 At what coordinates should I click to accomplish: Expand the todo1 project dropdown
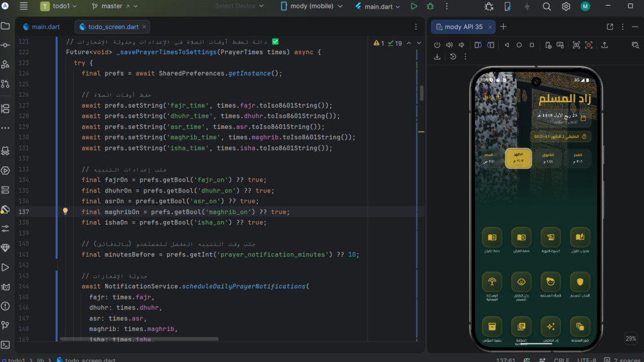[59, 6]
